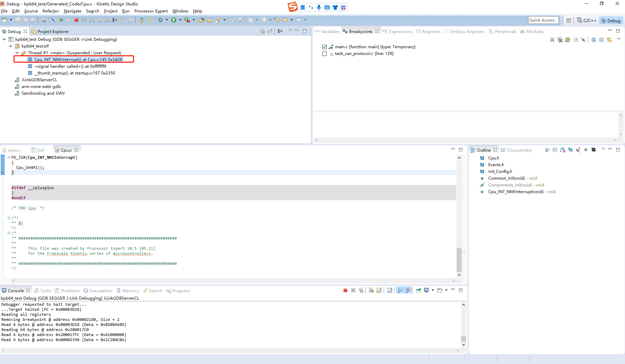The image size is (625, 364).
Task: Toggle Link with Debug View in Breakpoints
Action: click(x=609, y=40)
